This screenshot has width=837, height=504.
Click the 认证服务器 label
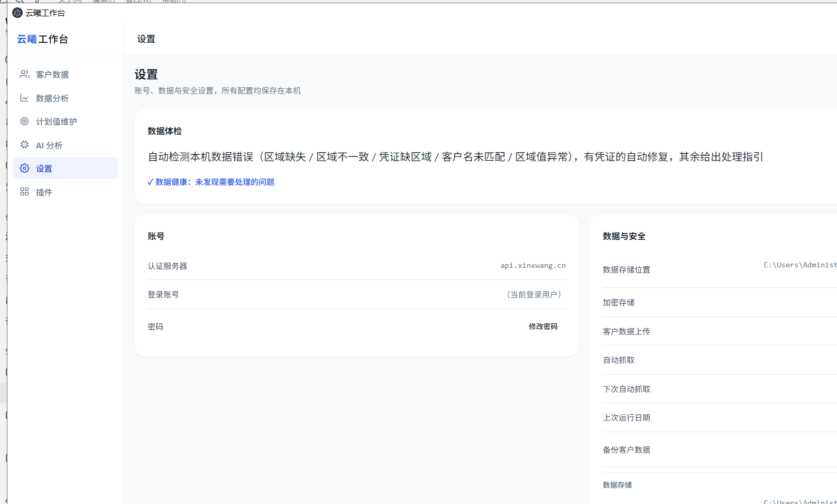[x=168, y=266]
